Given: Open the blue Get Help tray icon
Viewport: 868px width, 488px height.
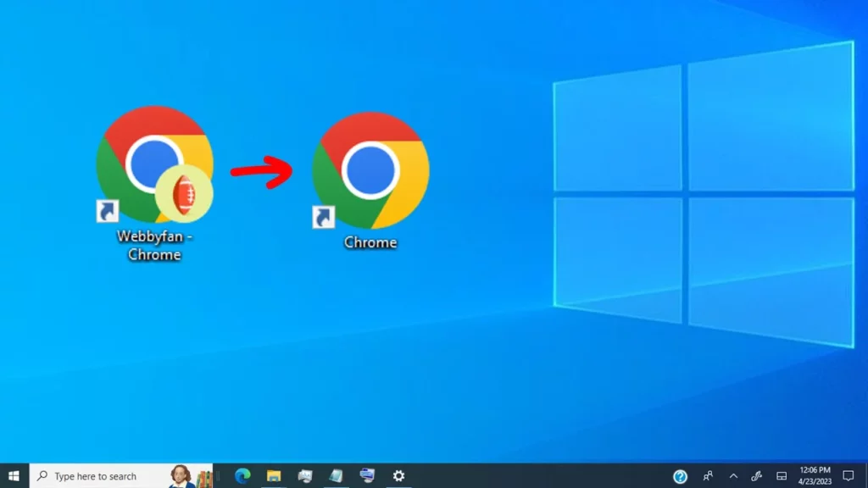Looking at the screenshot, I should [x=681, y=476].
